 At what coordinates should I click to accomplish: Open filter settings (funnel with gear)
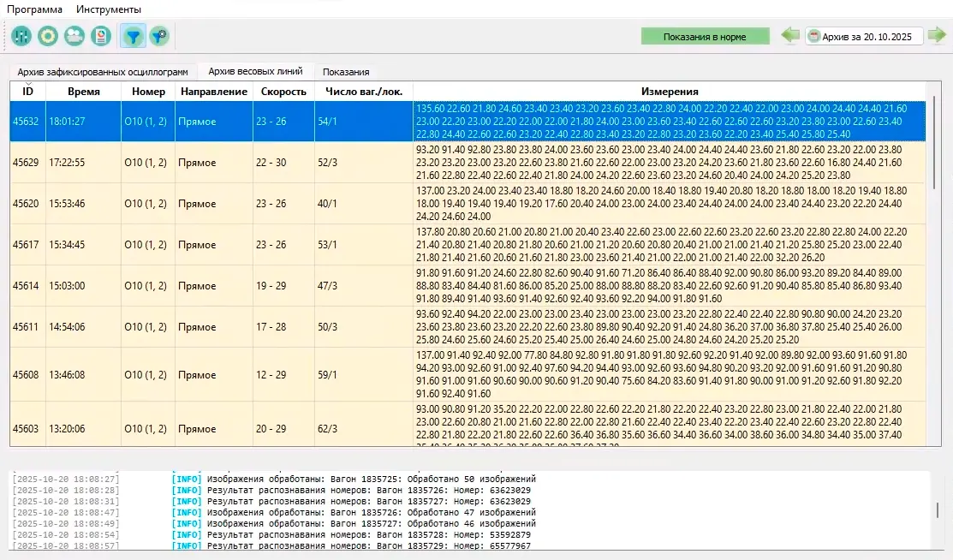(x=159, y=36)
